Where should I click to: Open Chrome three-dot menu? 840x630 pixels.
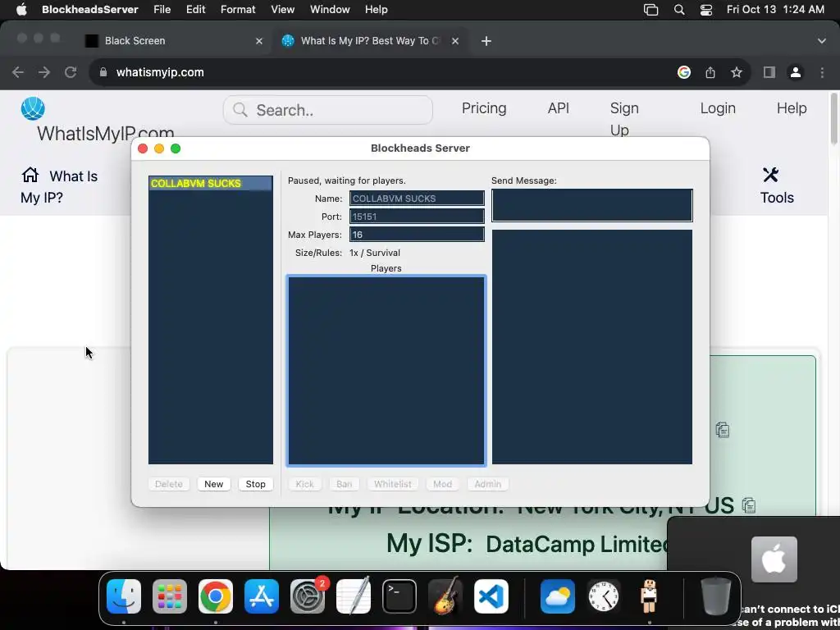click(822, 72)
